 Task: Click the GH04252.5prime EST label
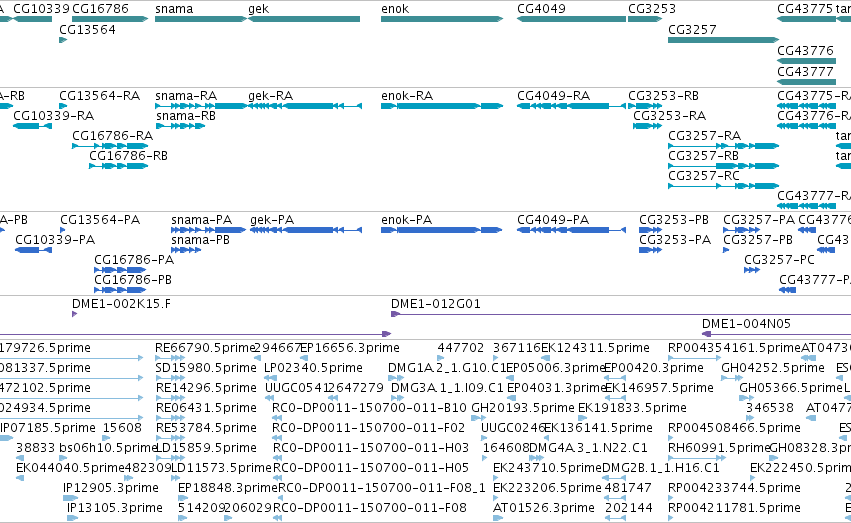pyautogui.click(x=773, y=368)
